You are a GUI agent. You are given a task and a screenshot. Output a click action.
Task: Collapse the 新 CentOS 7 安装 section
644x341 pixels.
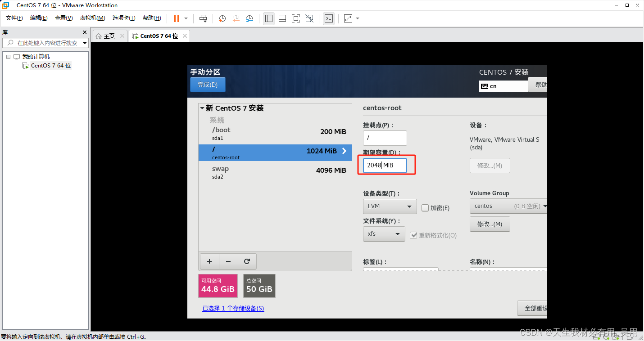coord(202,108)
